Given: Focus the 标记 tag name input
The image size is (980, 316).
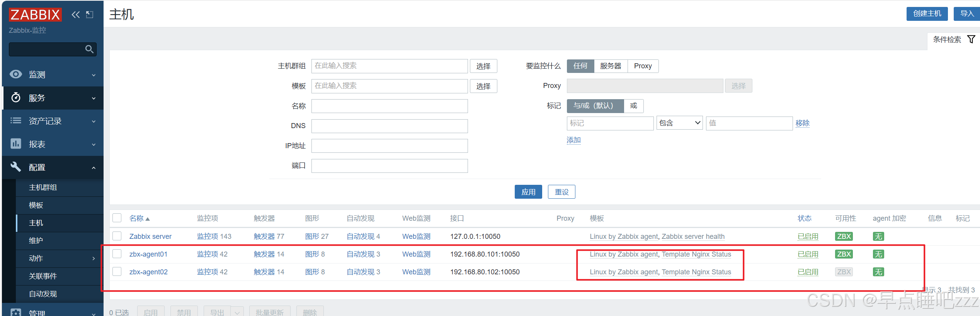Looking at the screenshot, I should point(610,123).
